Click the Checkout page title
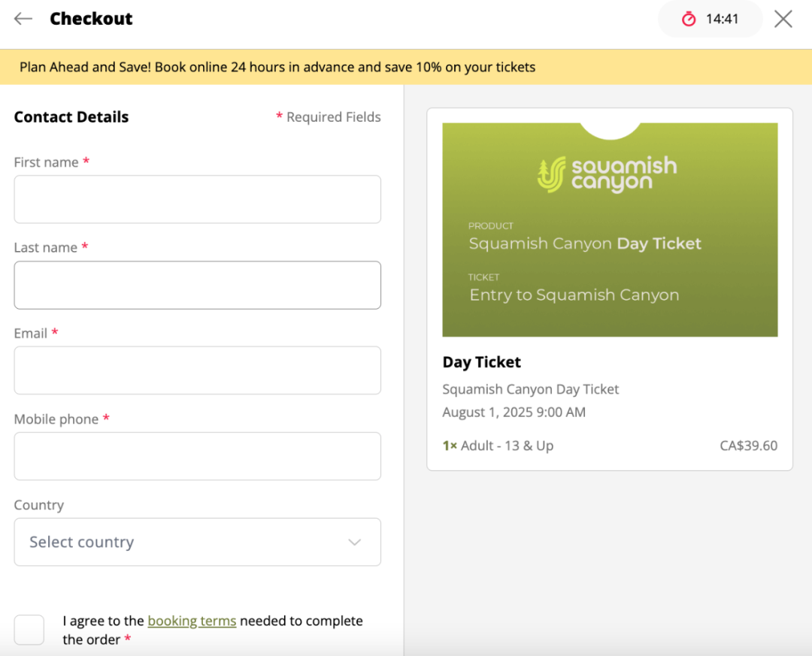The image size is (812, 656). pos(91,19)
